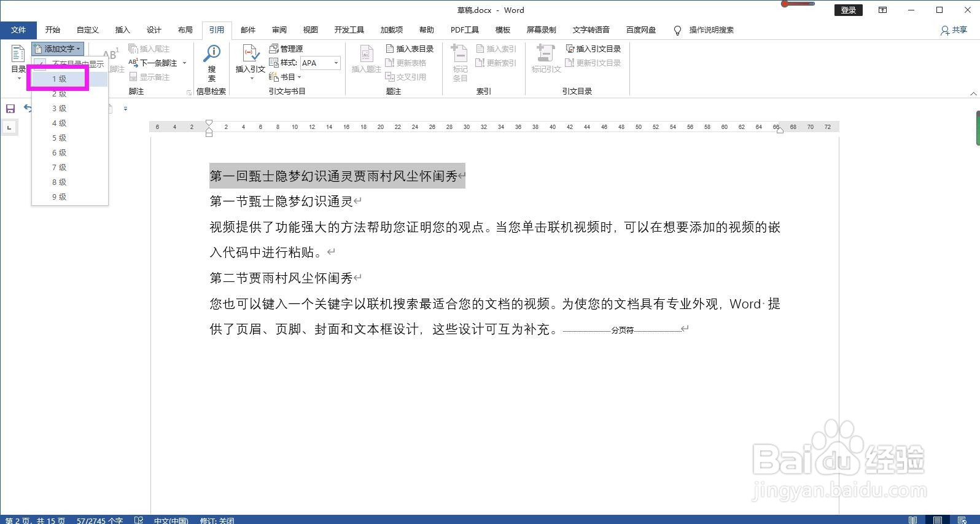
Task: Click the 共享 share button
Action: tap(954, 30)
